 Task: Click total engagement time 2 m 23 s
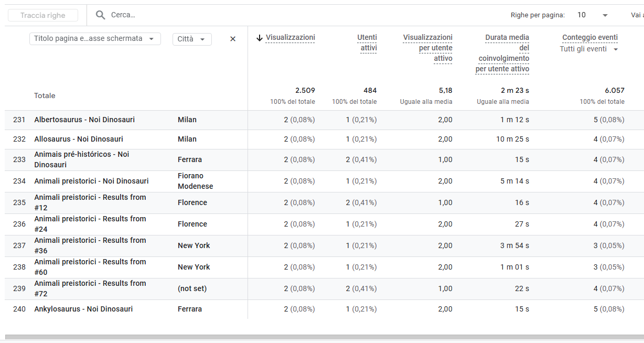click(x=515, y=90)
